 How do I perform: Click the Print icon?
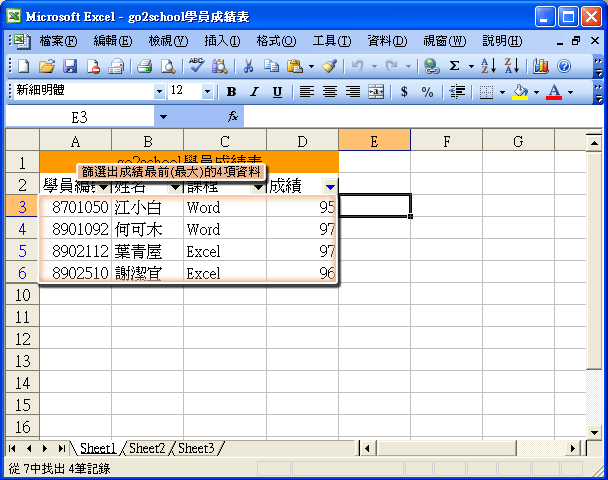click(x=144, y=66)
